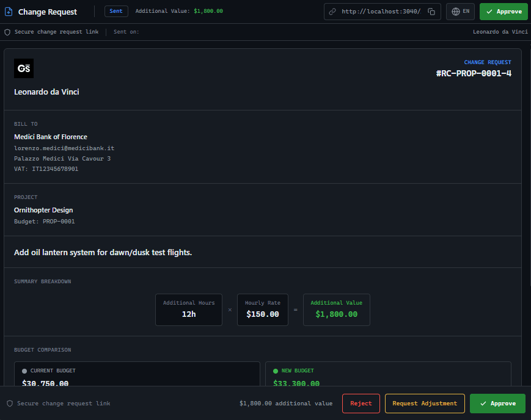Click the gray dot beside Current Budget
The image size is (531, 420).
coord(24,371)
